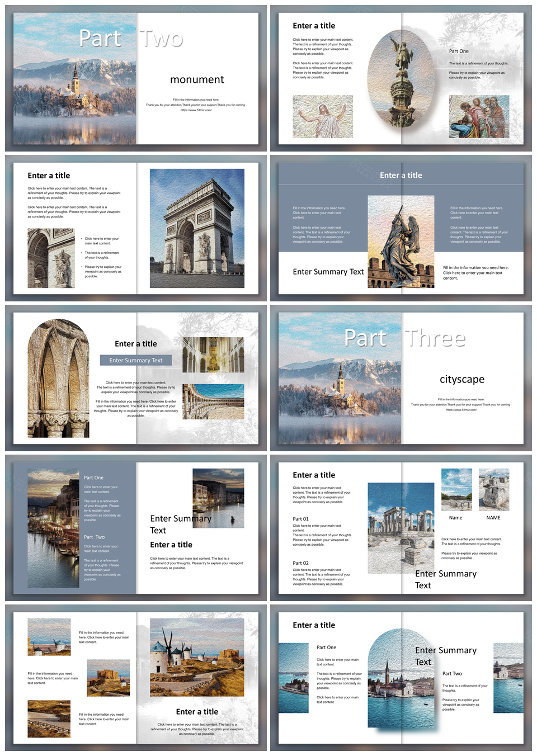This screenshot has width=537, height=756.
Task: Click the "Part Two" heading over the lake photo
Action: point(131,38)
